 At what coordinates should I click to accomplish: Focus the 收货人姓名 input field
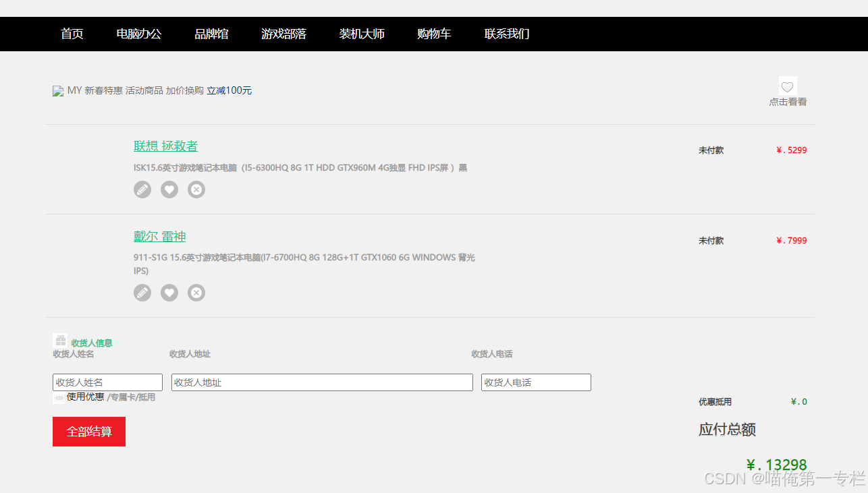[107, 382]
